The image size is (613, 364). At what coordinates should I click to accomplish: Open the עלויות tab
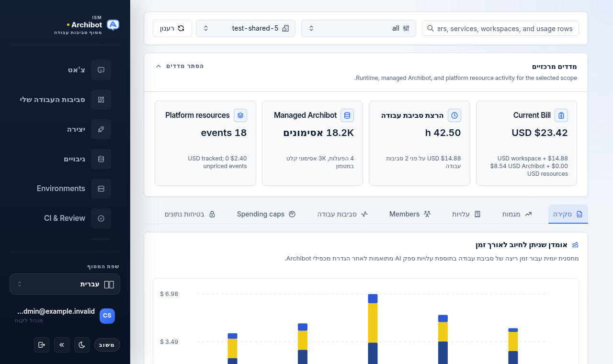point(466,214)
